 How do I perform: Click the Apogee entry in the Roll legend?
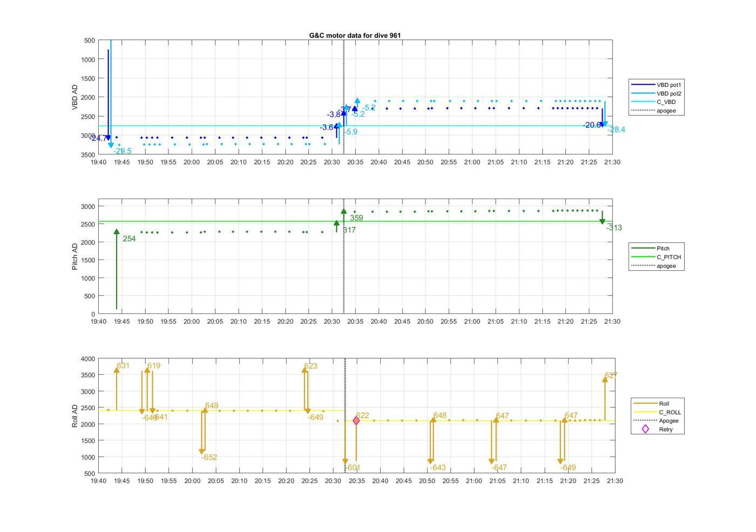657,421
